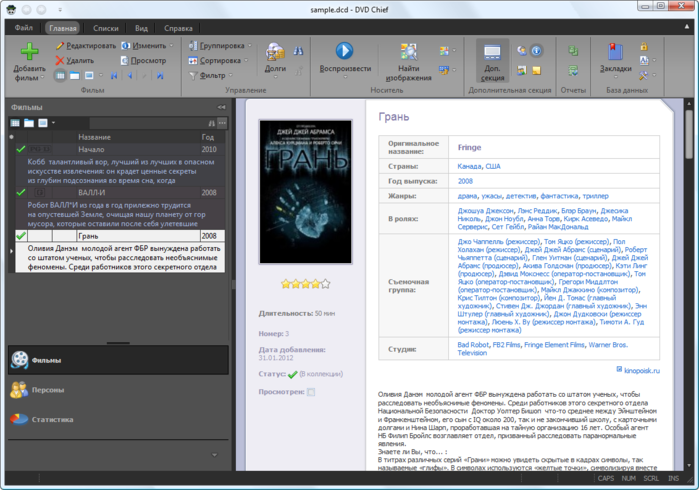Collapse the Фильмы panel with double arrow
The image size is (699, 490).
(222, 107)
